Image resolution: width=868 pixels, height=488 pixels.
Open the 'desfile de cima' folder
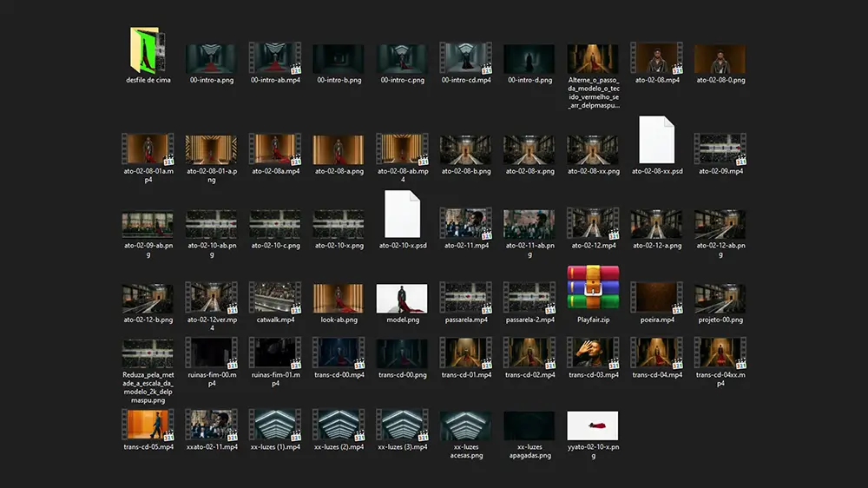coord(147,50)
